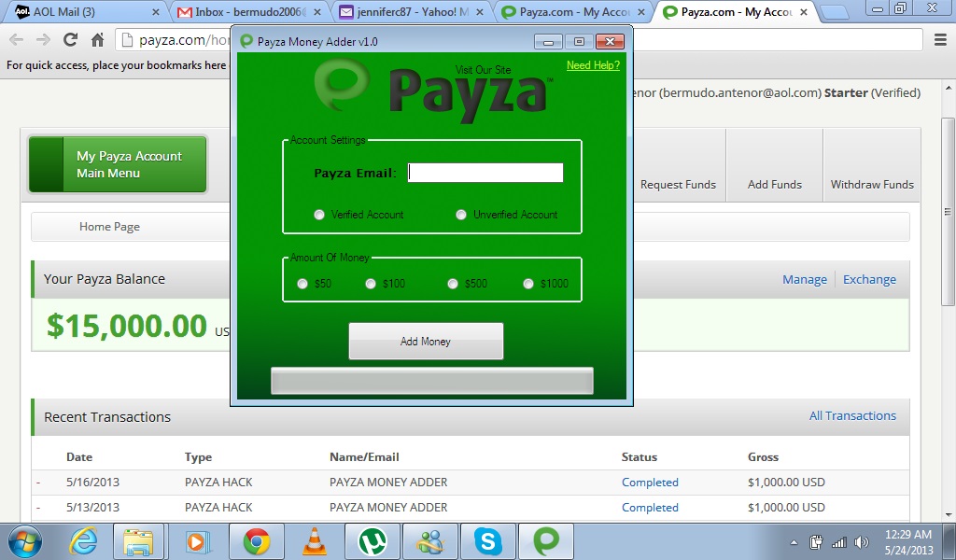The width and height of the screenshot is (956, 560).
Task: Choose the $500 amount option
Action: [x=453, y=283]
